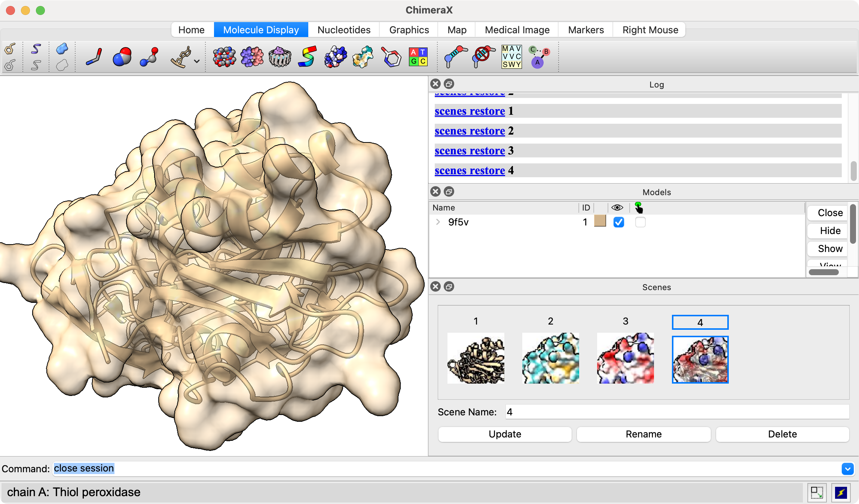
Task: Select the stick style icon
Action: tap(94, 57)
